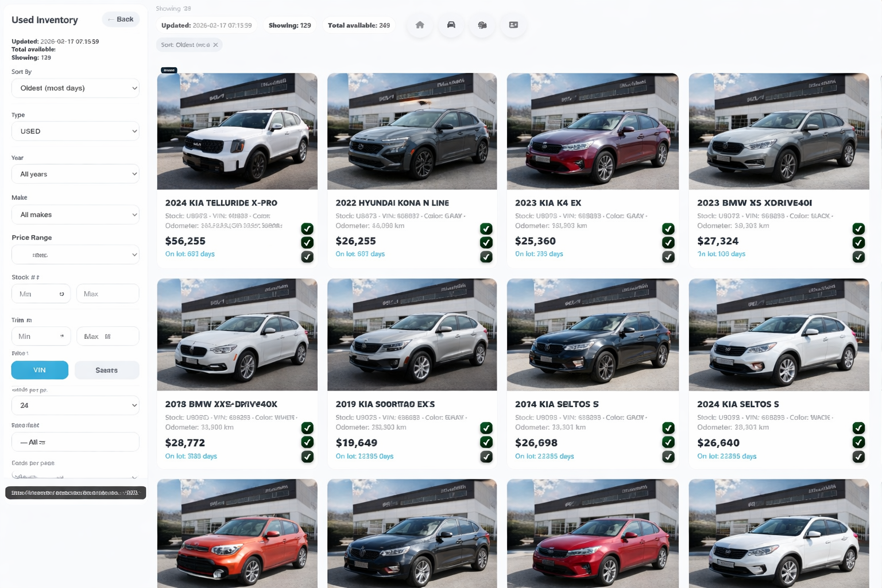Image resolution: width=882 pixels, height=588 pixels.
Task: Focus the Stock # Max input
Action: point(108,294)
